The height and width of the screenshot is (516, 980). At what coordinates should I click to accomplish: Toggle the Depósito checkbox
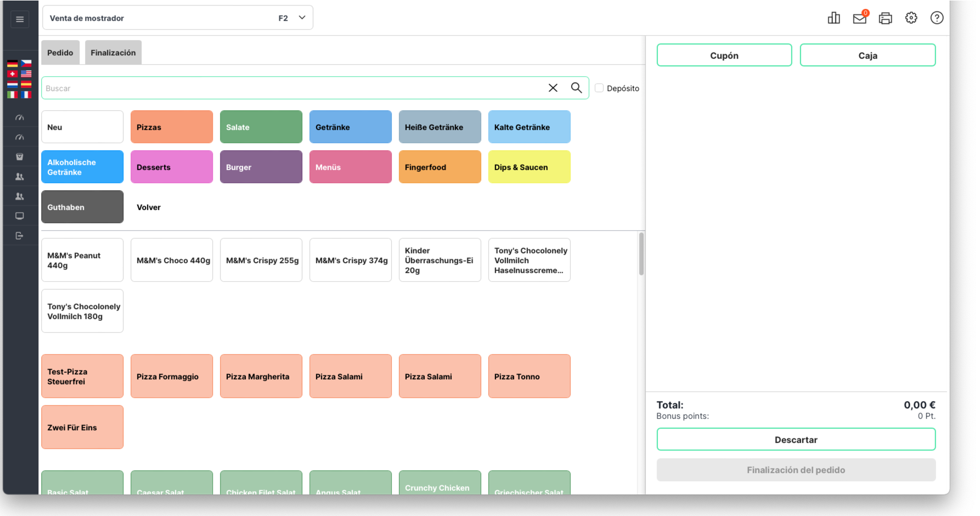coord(599,88)
